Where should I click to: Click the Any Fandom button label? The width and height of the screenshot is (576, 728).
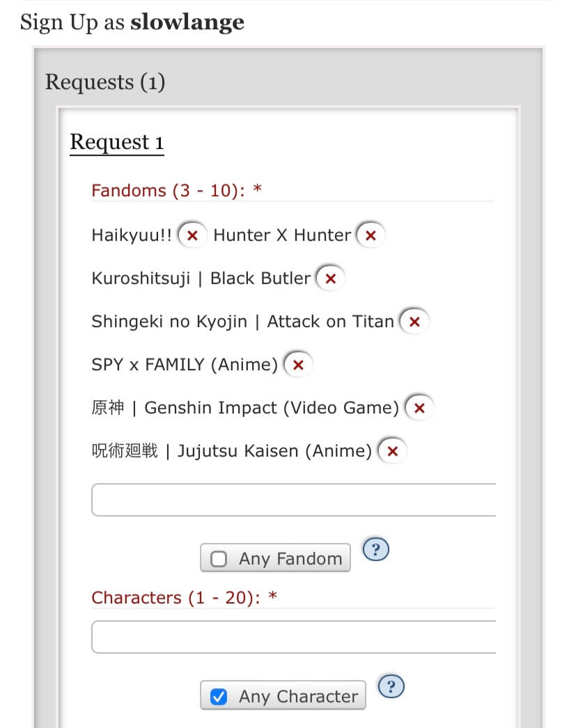click(290, 559)
